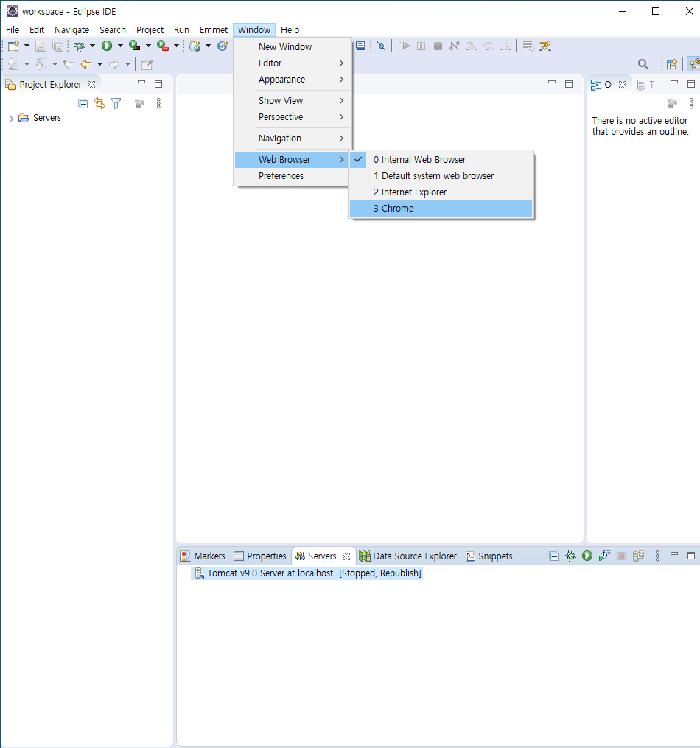Collapse All in Project Explorer toolbar

pos(83,103)
